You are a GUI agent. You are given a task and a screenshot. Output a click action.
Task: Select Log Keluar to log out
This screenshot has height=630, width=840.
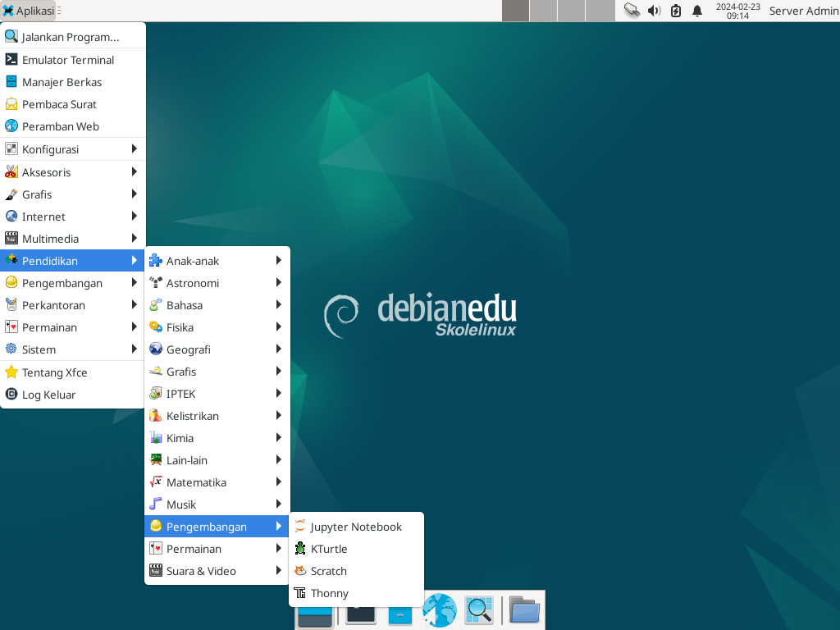tap(73, 395)
